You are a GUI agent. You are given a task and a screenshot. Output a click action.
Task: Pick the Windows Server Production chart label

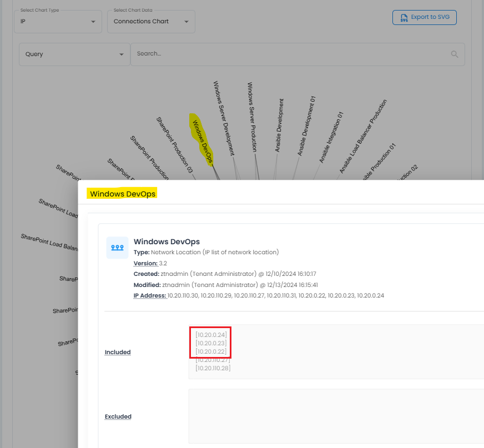(x=252, y=117)
